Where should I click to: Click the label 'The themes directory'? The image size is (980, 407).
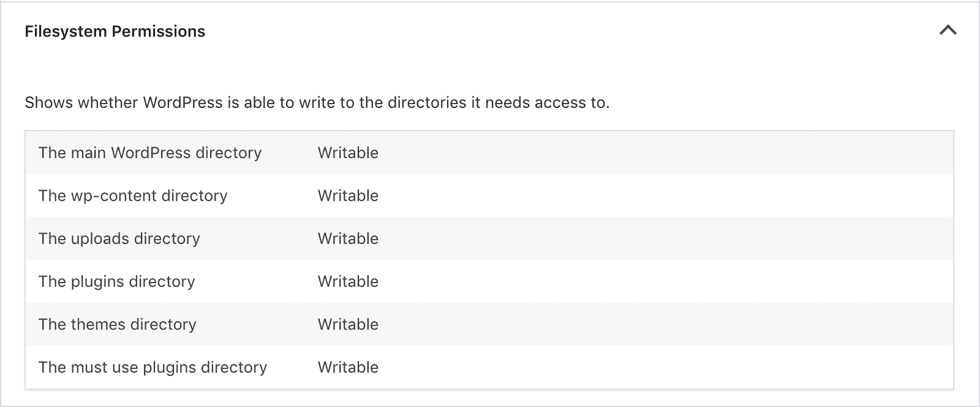117,324
